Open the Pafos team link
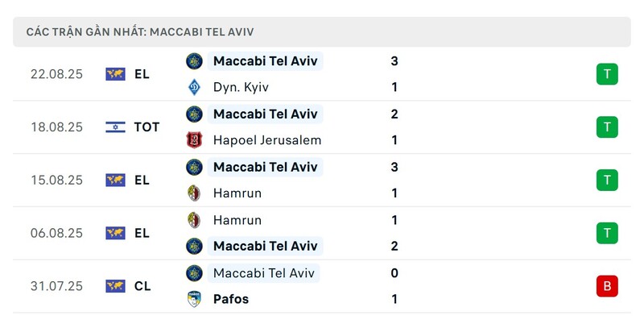 (231, 299)
